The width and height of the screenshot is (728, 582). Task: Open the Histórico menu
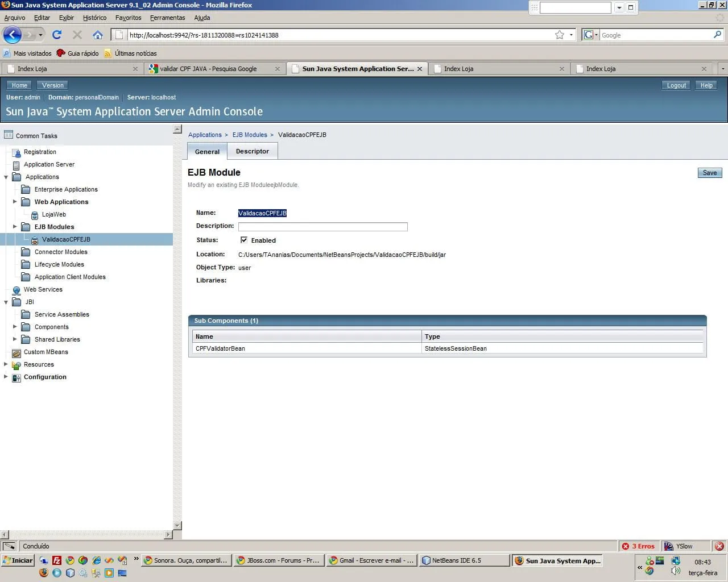coord(94,18)
